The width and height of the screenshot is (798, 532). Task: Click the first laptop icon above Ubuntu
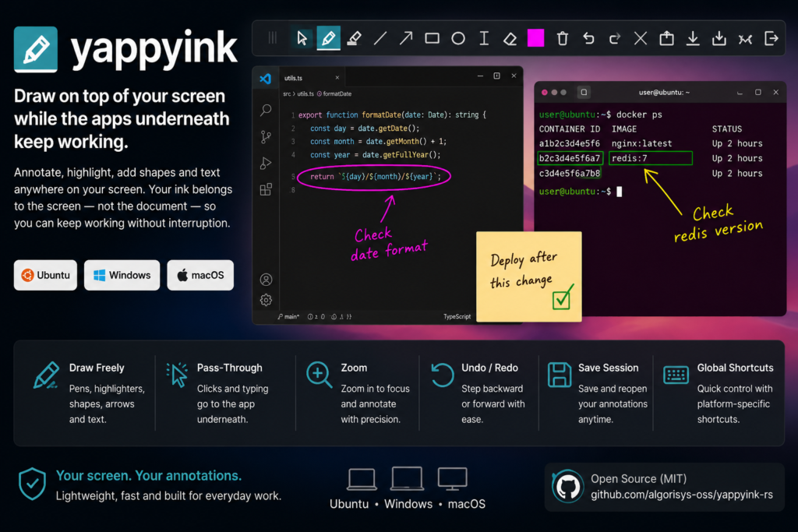(x=362, y=479)
